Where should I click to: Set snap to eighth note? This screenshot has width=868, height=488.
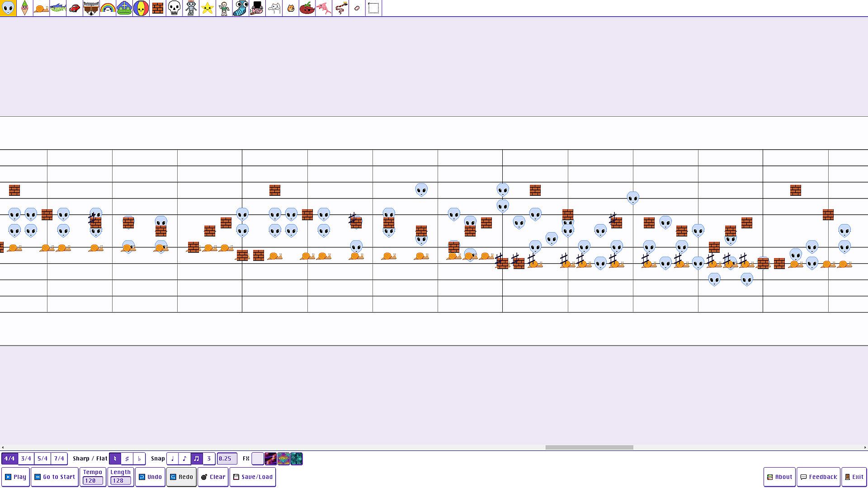(184, 459)
